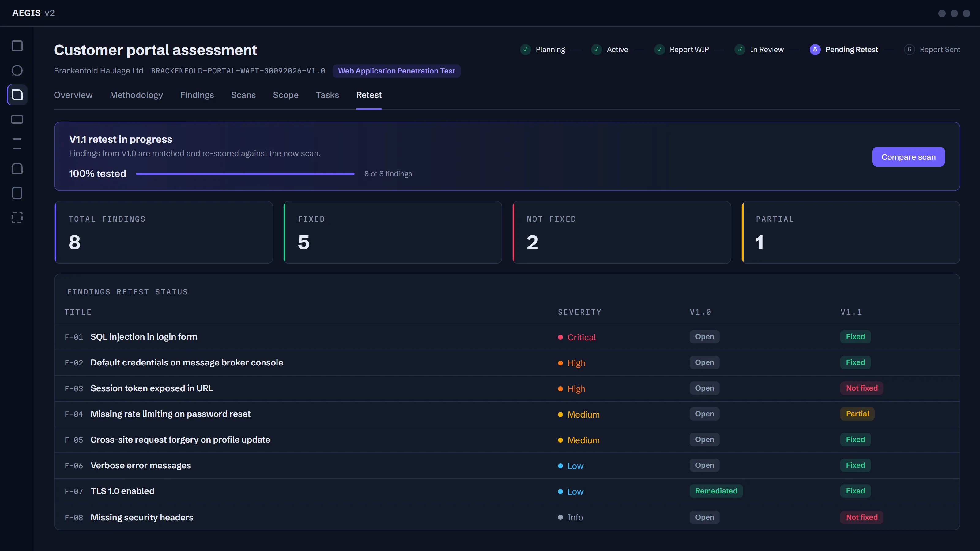Click the Compare scan button

coord(908,157)
